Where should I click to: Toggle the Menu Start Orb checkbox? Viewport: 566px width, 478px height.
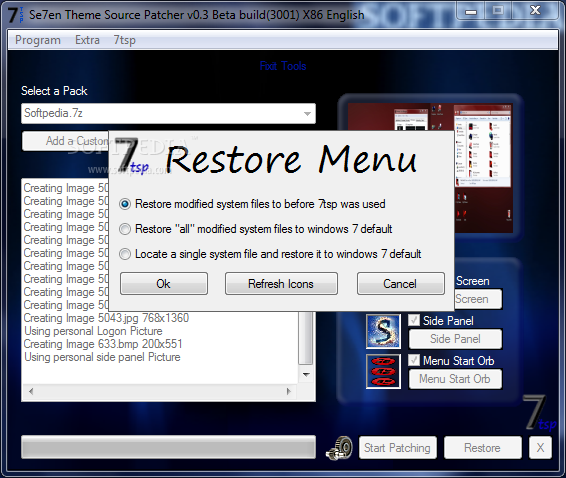click(x=414, y=360)
